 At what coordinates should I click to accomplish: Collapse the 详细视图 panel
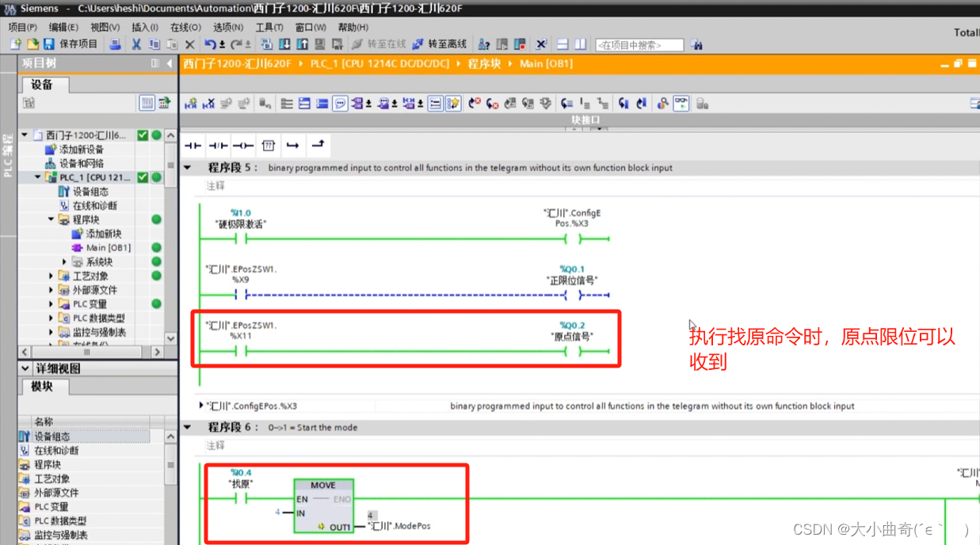tap(26, 368)
